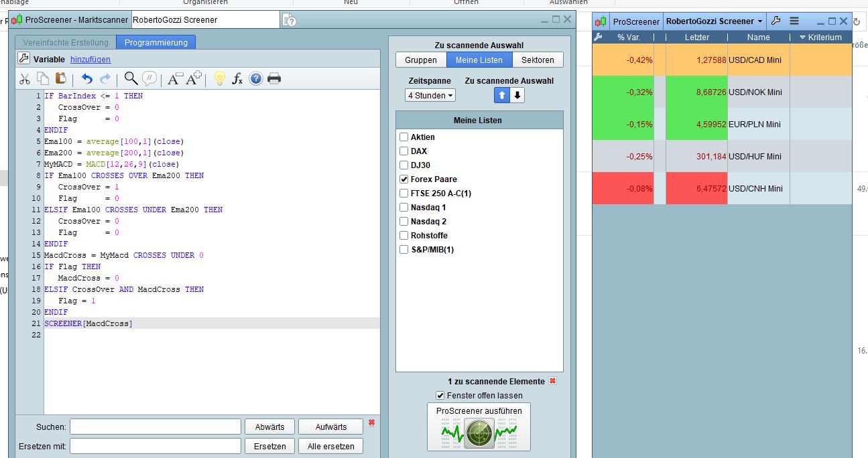868x458 pixels.
Task: Click the Suchen input field
Action: tap(155, 427)
